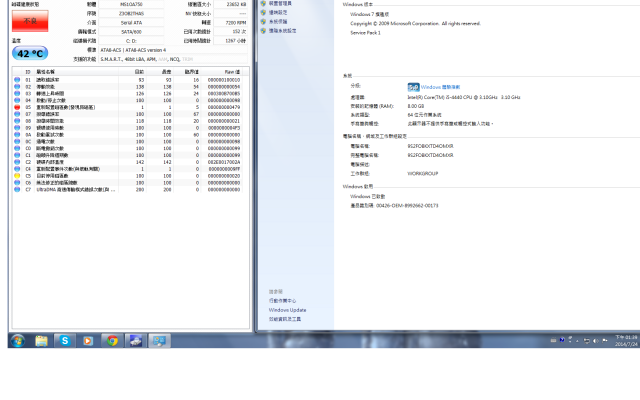This screenshot has width=640, height=400.
Task: Switch to System control panel taskbar button
Action: tap(159, 340)
